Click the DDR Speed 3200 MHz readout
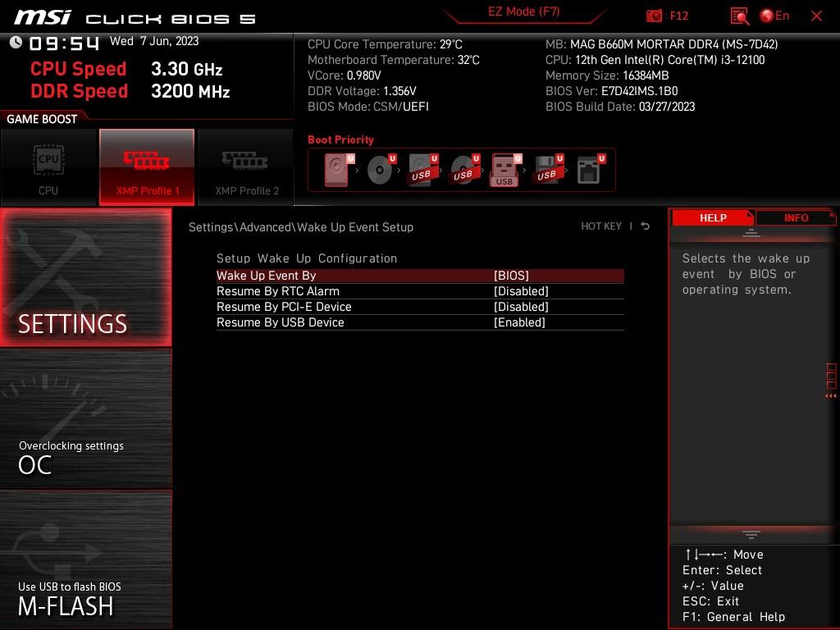Screen dimensions: 840x630 [130, 91]
